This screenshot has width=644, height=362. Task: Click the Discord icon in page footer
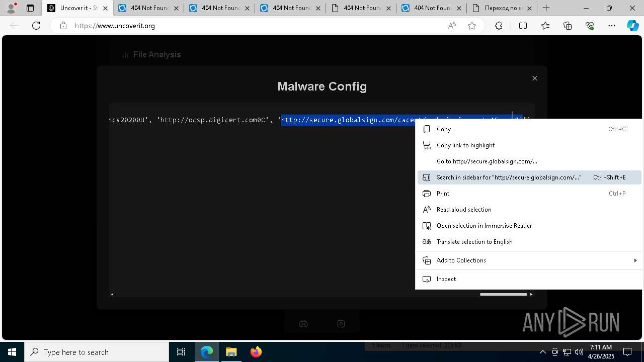pyautogui.click(x=303, y=324)
